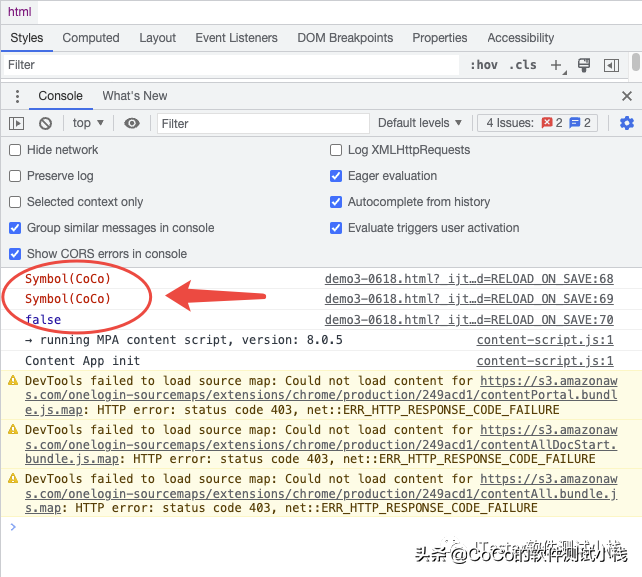
Task: Select the 'Content App init' log message
Action: point(82,361)
